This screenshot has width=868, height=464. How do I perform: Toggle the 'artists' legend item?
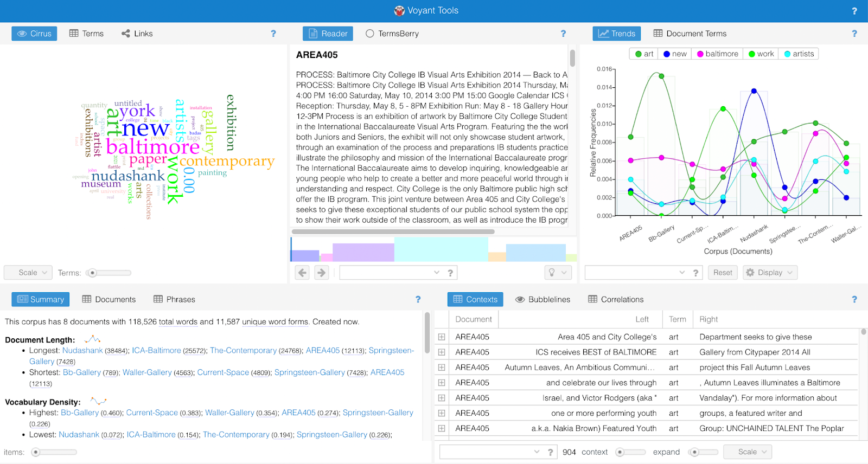pyautogui.click(x=799, y=54)
